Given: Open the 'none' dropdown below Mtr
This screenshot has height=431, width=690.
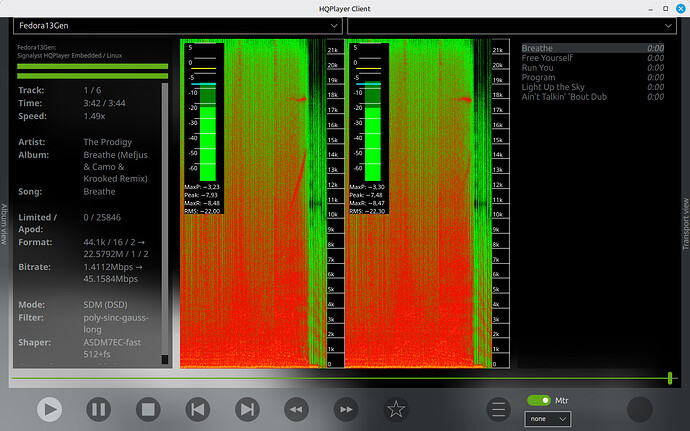Looking at the screenshot, I should point(548,419).
